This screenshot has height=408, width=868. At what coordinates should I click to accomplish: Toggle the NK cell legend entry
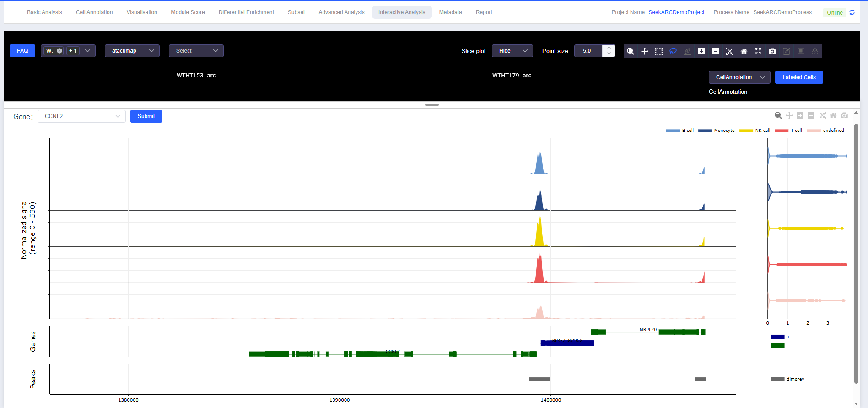pos(755,131)
